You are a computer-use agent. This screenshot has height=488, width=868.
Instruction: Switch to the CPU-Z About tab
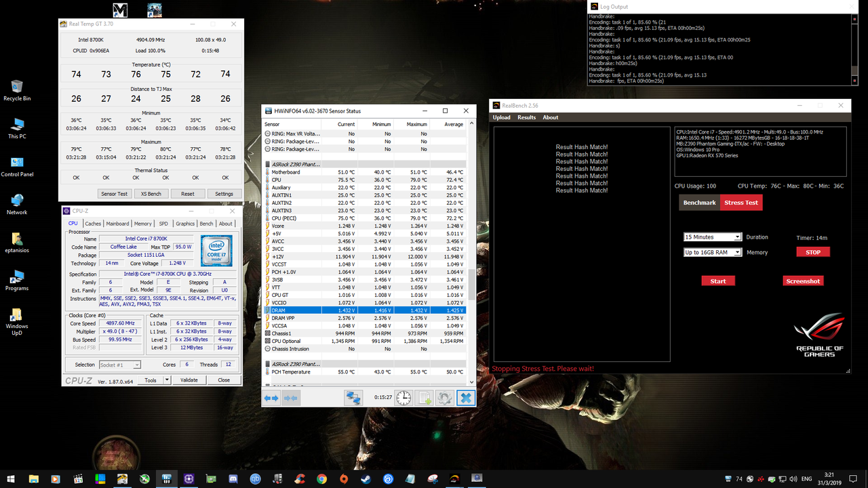pos(226,223)
